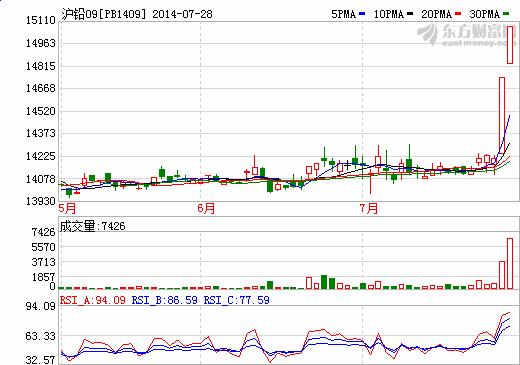Click the 14078 price axis label
Viewport: 520px width, 365px height.
click(x=41, y=179)
